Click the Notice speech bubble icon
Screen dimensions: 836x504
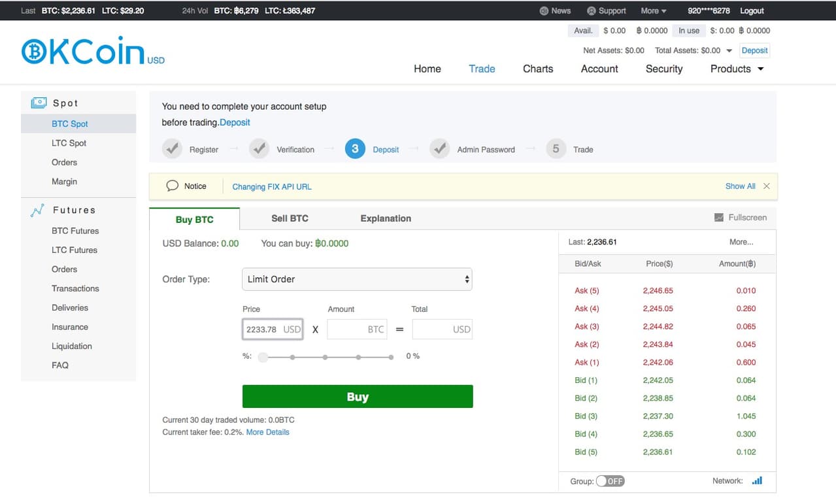tap(172, 186)
